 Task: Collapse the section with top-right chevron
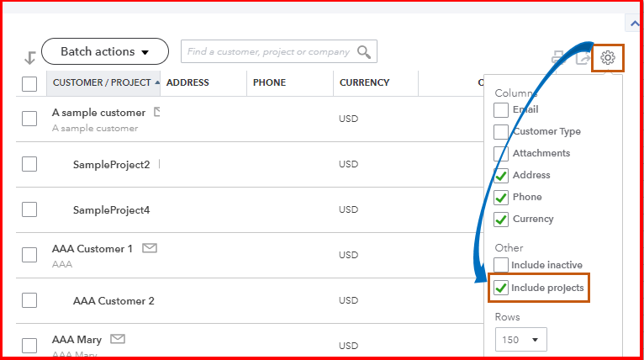(634, 24)
